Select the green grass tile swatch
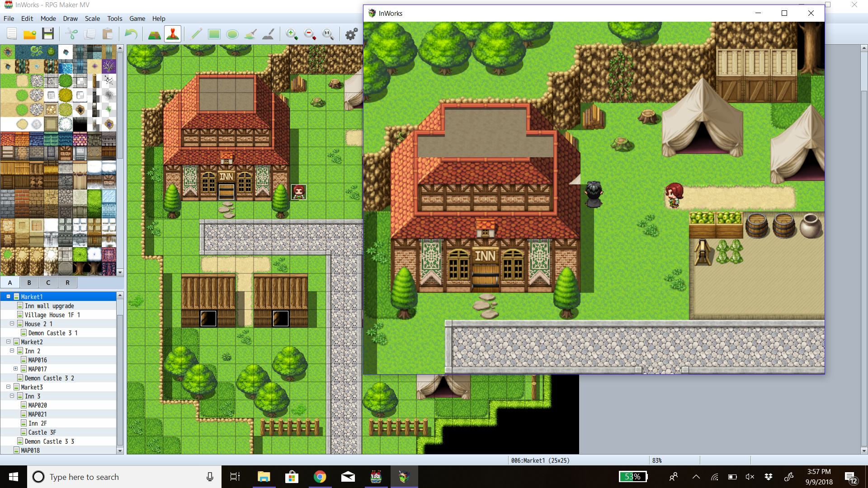 (8, 81)
